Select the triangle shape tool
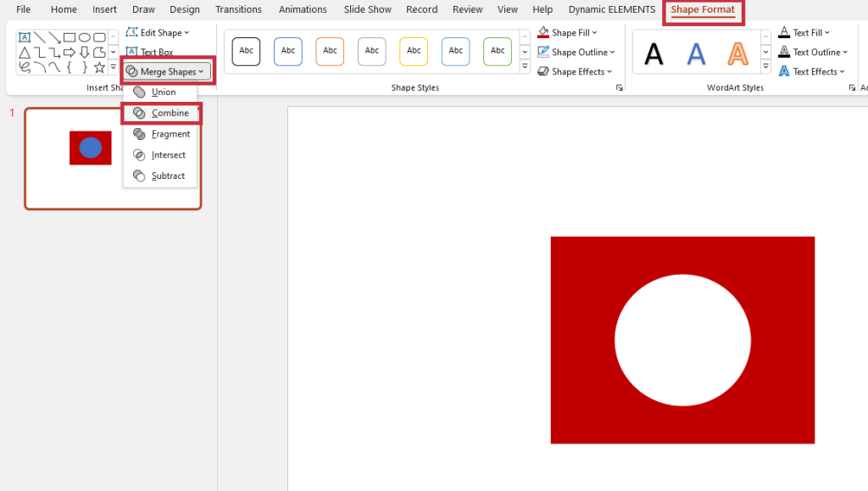The image size is (868, 491). click(x=25, y=53)
